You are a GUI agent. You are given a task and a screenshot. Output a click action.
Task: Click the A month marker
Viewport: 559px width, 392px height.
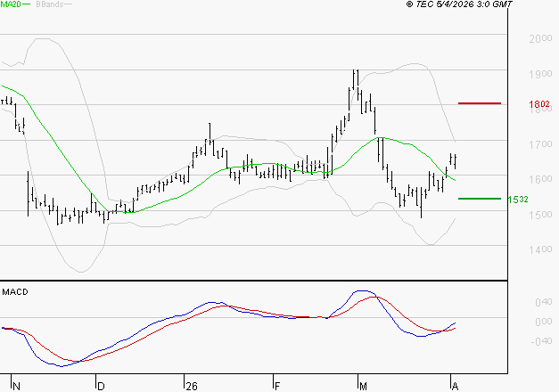pyautogui.click(x=455, y=386)
